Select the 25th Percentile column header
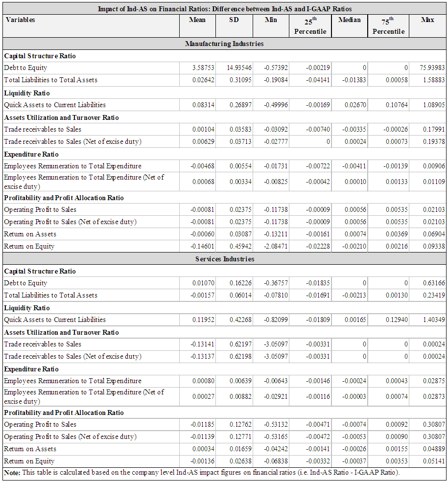448x482 pixels. click(x=310, y=25)
